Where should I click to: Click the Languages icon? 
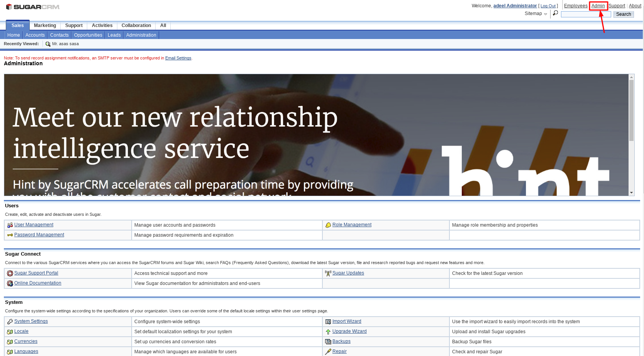10,352
